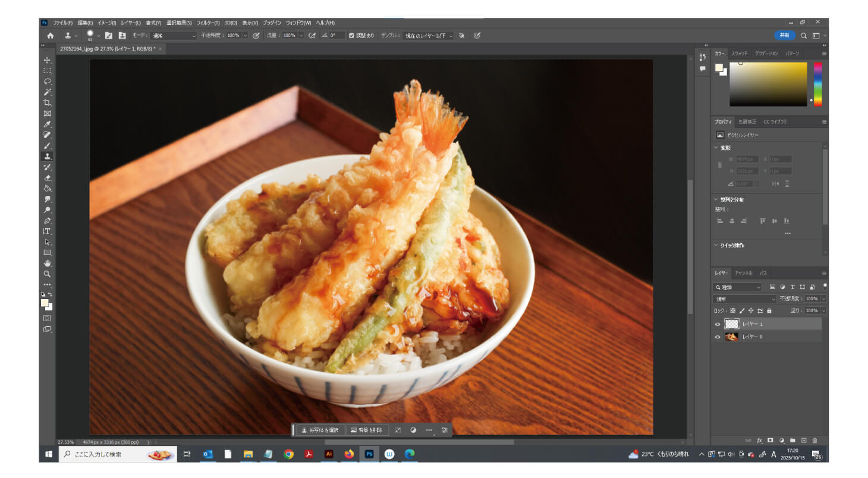Viewport: 868px width, 478px height.
Task: Select the Dodge tool
Action: click(47, 210)
